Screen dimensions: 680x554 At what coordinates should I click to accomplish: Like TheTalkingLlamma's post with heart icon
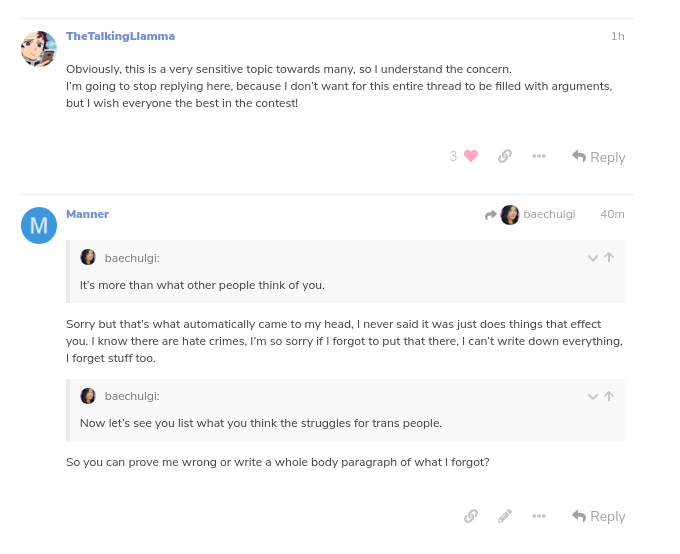(x=471, y=156)
